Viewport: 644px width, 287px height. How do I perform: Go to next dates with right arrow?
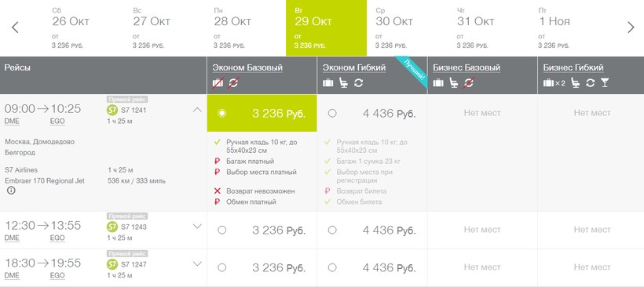click(x=631, y=27)
